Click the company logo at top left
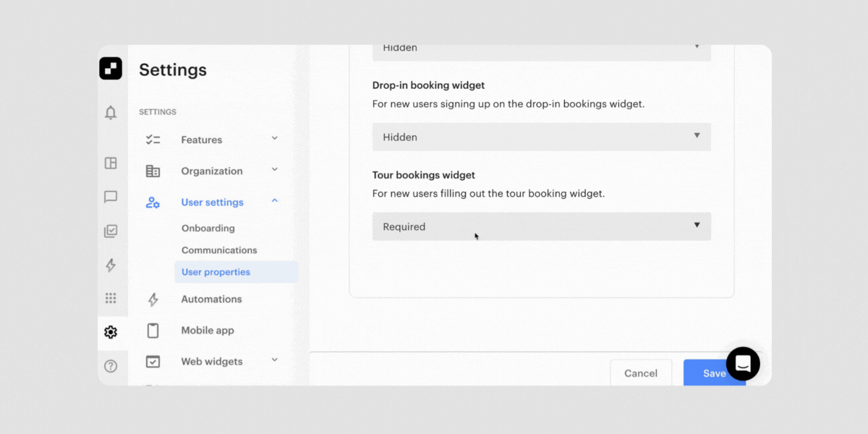The height and width of the screenshot is (434, 868). (x=111, y=69)
